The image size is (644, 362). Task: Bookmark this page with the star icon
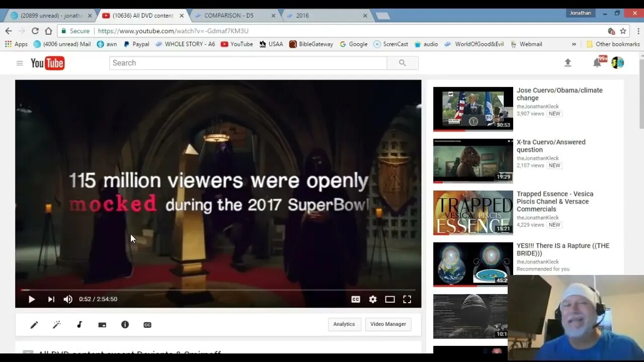tap(623, 31)
